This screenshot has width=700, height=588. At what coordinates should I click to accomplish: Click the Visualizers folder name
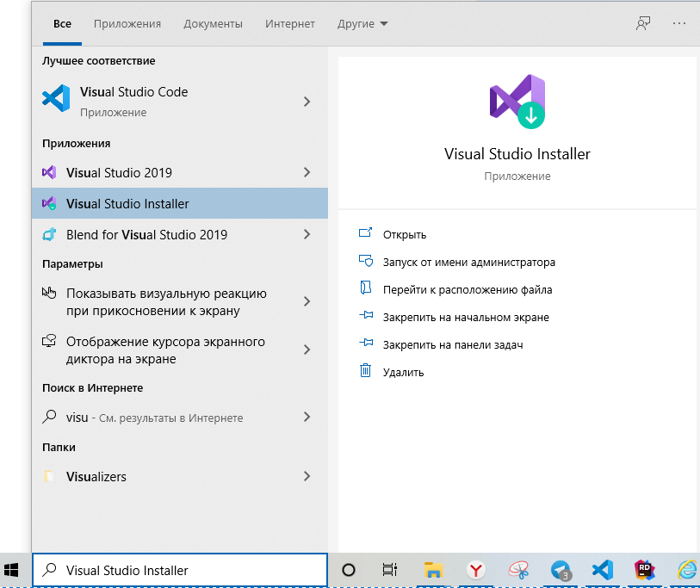click(96, 477)
